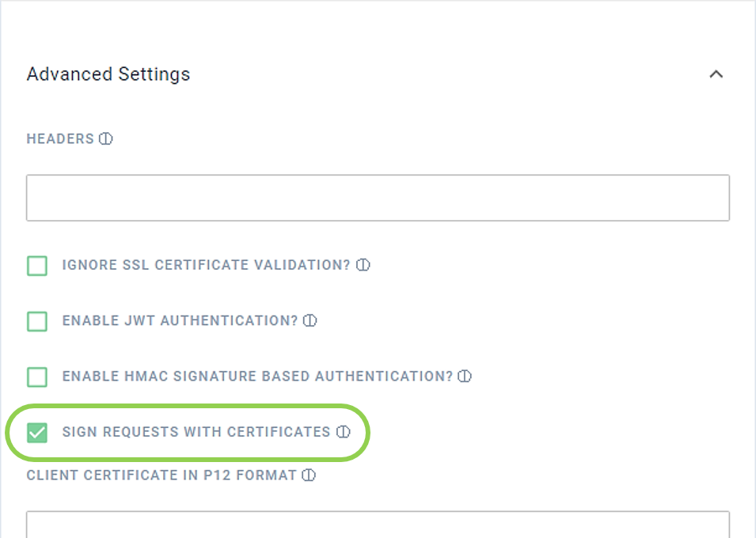Show info for Client Certificate in P12 Format
Viewport: 756px width, 538px height.
308,475
